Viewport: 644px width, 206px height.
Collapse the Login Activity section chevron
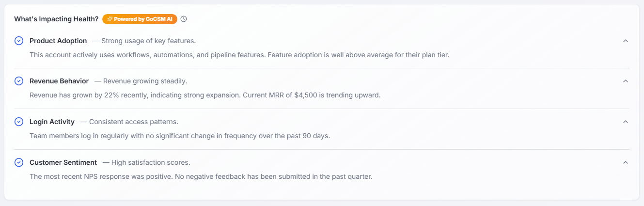click(626, 122)
